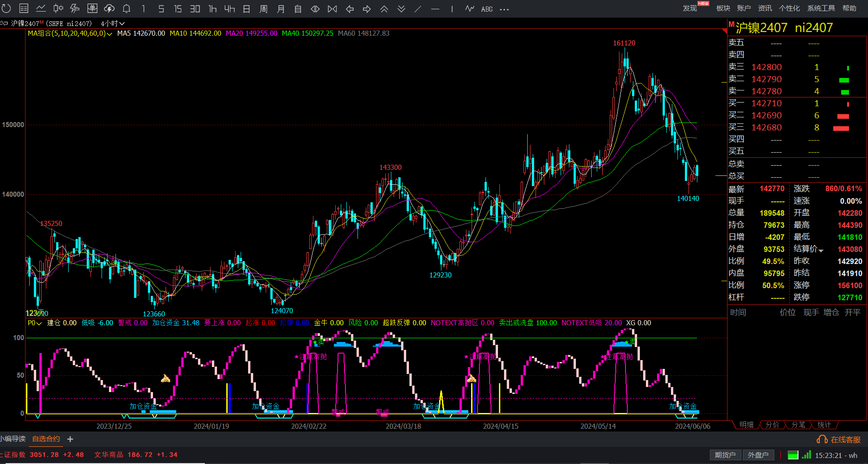
Task: Select the ABC text annotation tool
Action: coord(487,9)
